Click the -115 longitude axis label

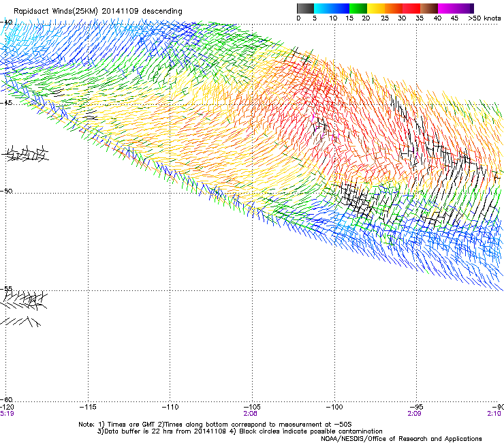(88, 407)
